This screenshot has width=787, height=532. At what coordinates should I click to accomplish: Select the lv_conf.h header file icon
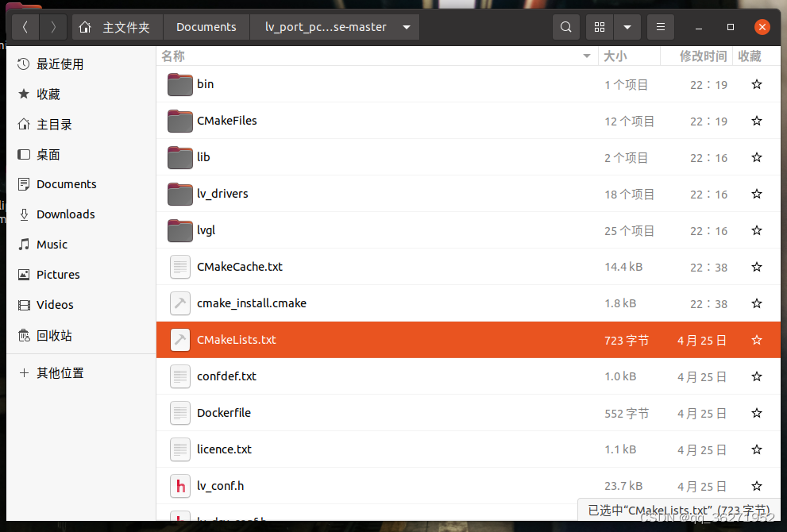(x=179, y=485)
